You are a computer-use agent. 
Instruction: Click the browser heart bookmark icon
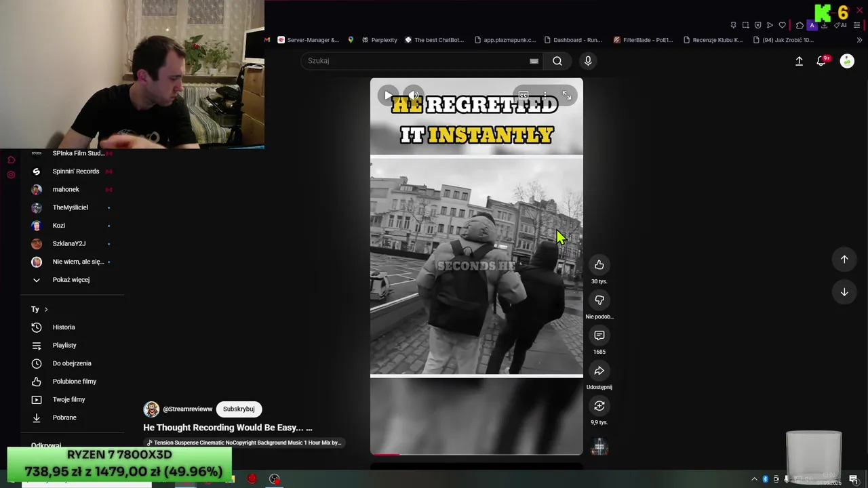[x=782, y=25]
